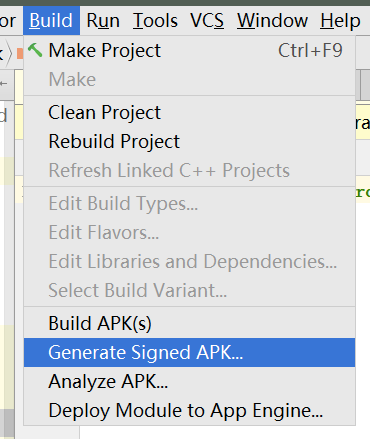Open the Tools menu
This screenshot has height=439, width=370.
[x=155, y=21]
